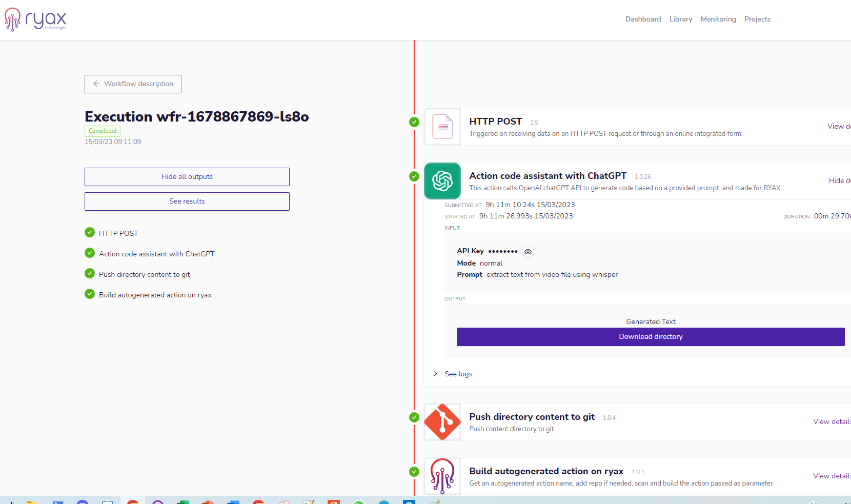Go back to Workflow description
Image resolution: width=851 pixels, height=504 pixels.
coord(133,84)
